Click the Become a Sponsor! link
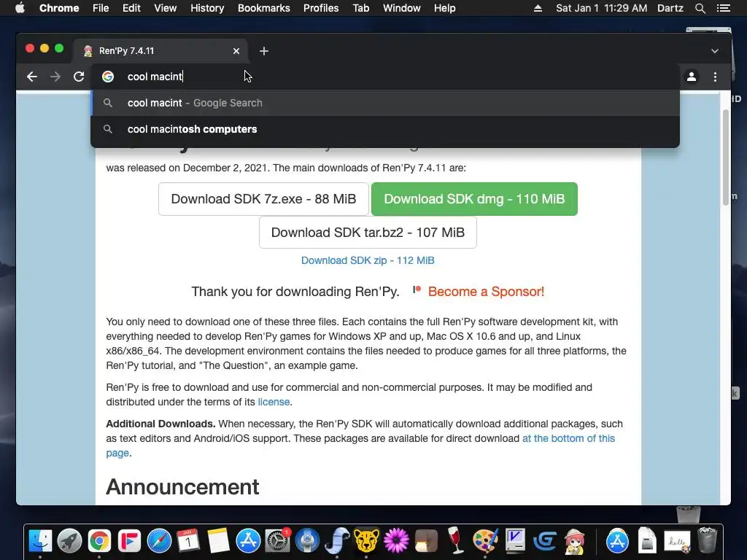 pyautogui.click(x=486, y=292)
